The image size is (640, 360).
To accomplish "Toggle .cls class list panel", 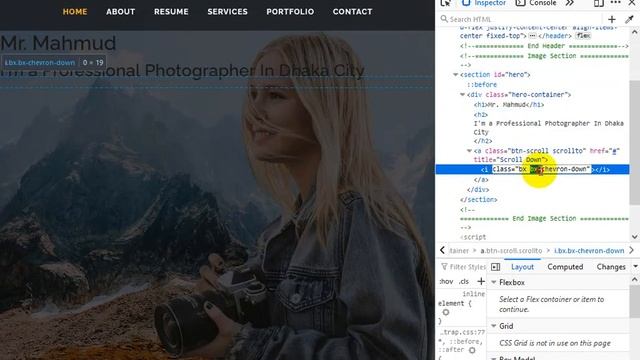I will [464, 282].
